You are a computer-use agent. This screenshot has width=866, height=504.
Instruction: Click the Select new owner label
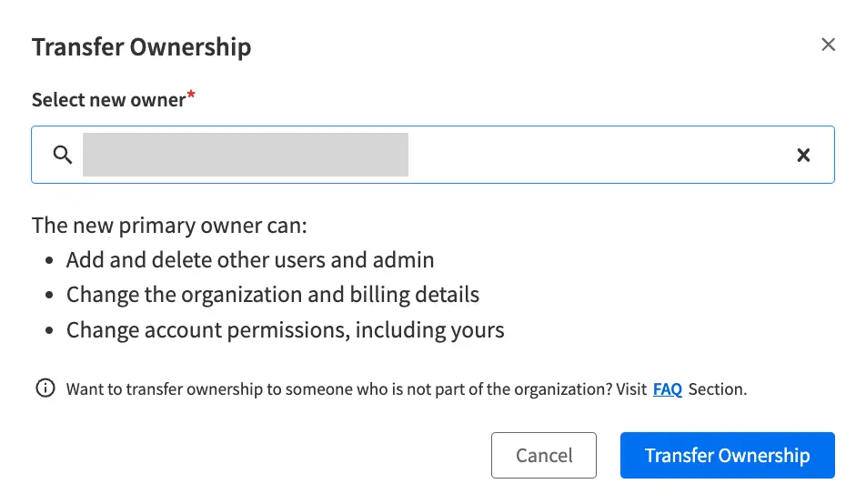(108, 100)
